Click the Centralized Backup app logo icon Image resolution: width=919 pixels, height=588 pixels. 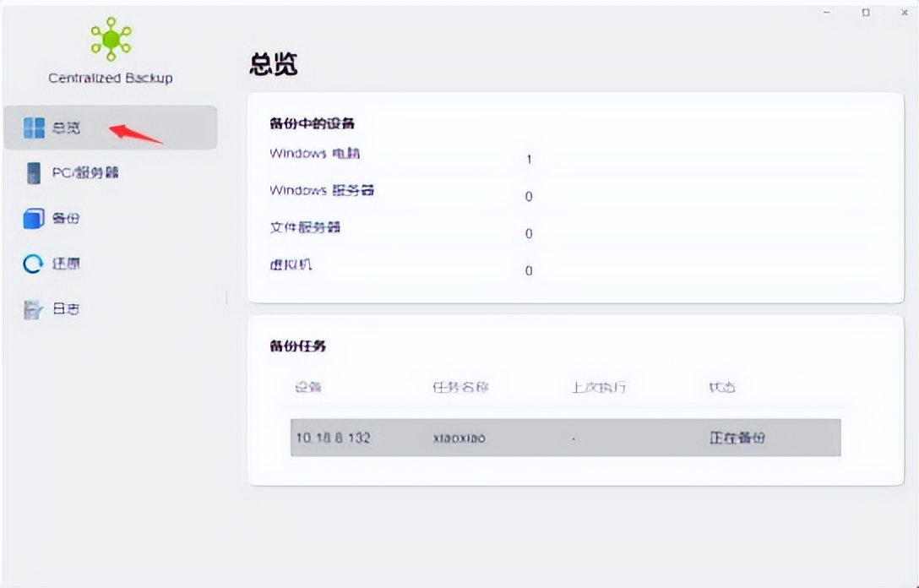[110, 38]
